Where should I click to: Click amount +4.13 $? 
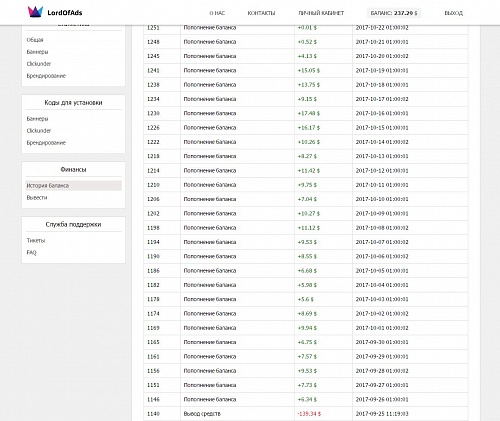click(307, 56)
